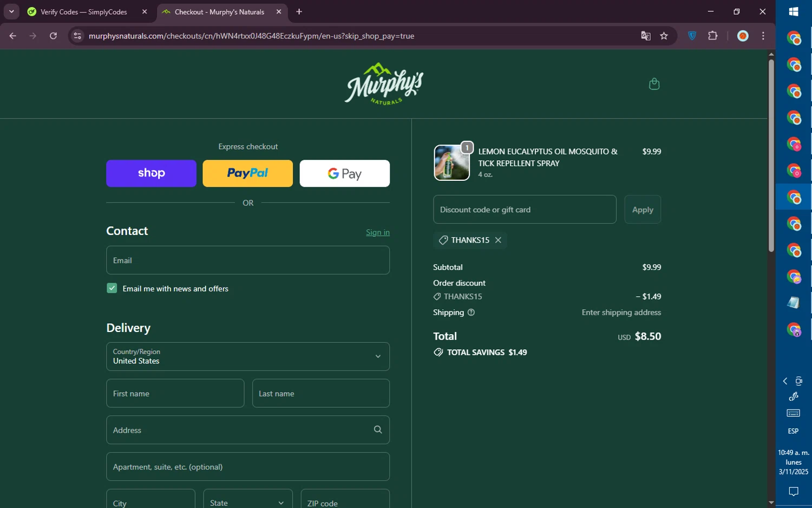Screen dimensions: 812x508
Task: Open the pen workspace icon in taskbar
Action: point(794,397)
